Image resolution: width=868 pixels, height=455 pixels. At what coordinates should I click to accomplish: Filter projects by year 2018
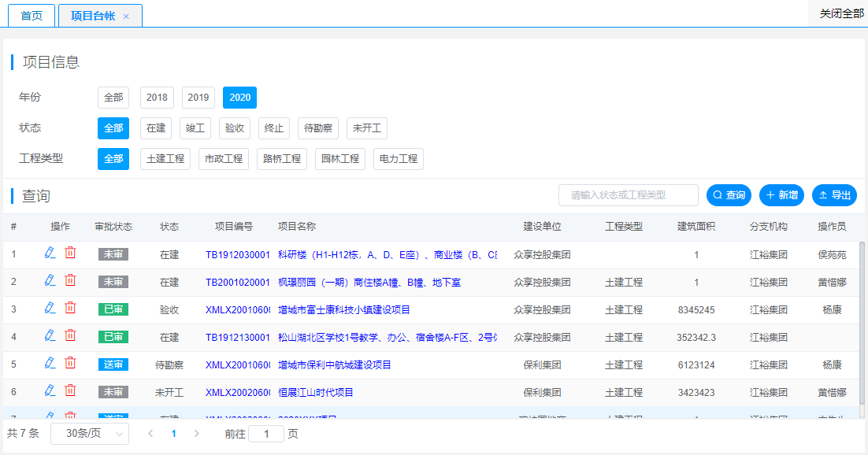click(x=157, y=98)
